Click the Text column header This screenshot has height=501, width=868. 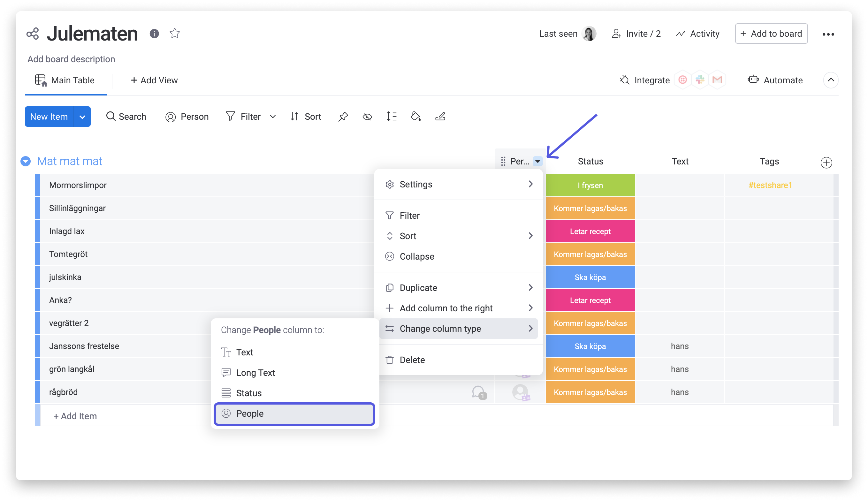click(680, 161)
